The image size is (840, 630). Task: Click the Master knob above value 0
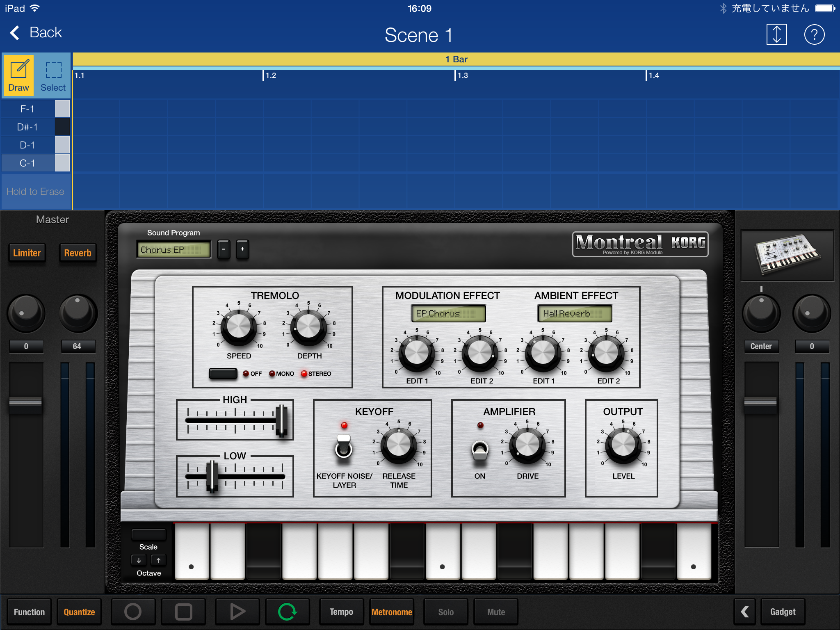[26, 313]
